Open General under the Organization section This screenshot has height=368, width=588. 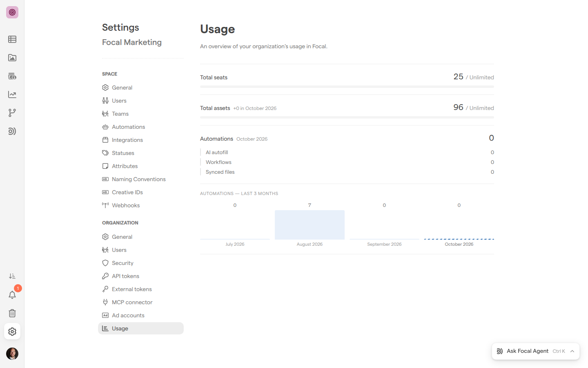click(x=141, y=237)
